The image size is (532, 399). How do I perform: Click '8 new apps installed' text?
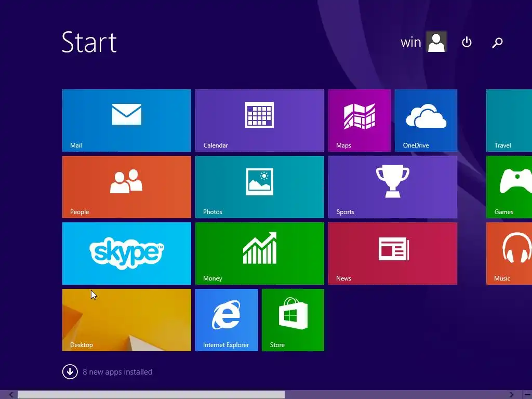coord(117,372)
